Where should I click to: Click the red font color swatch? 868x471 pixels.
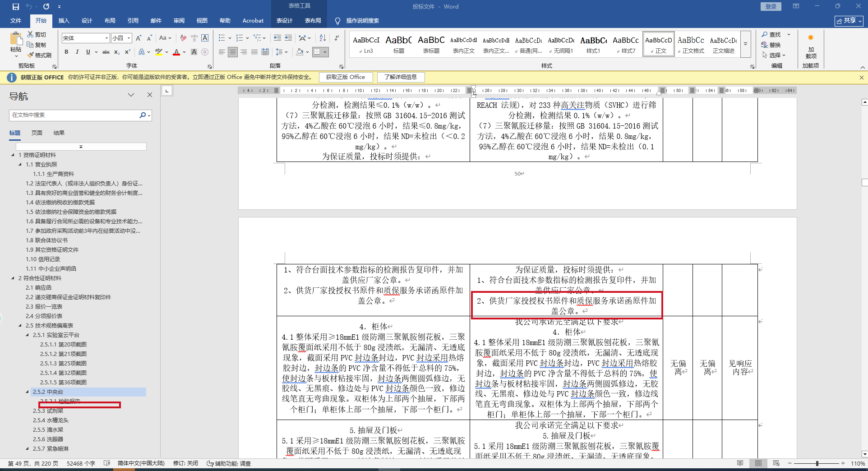pos(176,52)
